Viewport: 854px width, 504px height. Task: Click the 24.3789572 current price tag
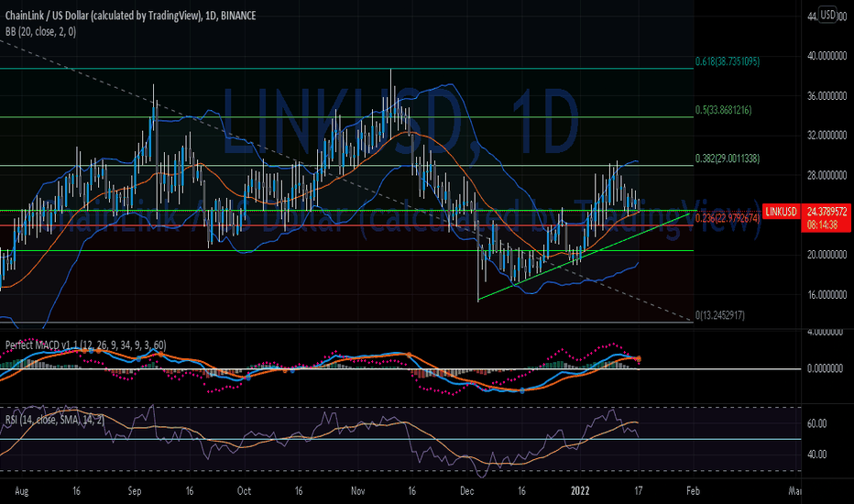(827, 212)
